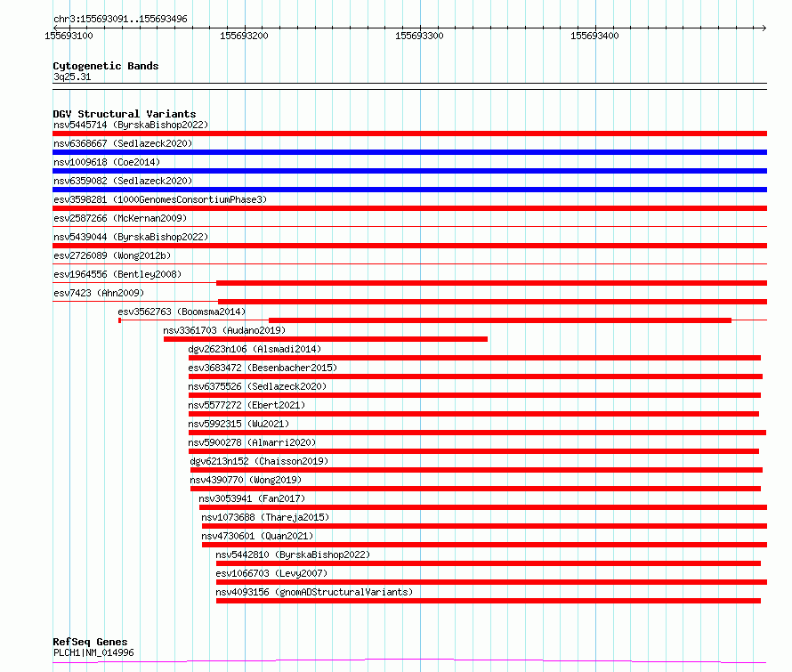Viewport: 792px width, 672px height.
Task: Click nsv1073688 (Thareja2015) label
Action: point(265,517)
